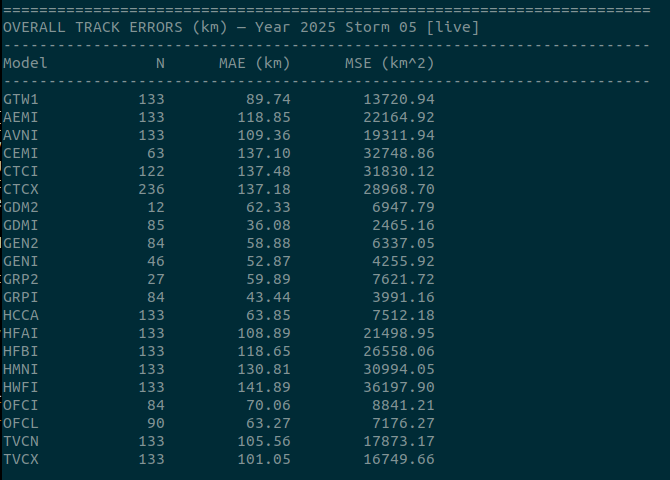Select the value '36.08'

(268, 225)
